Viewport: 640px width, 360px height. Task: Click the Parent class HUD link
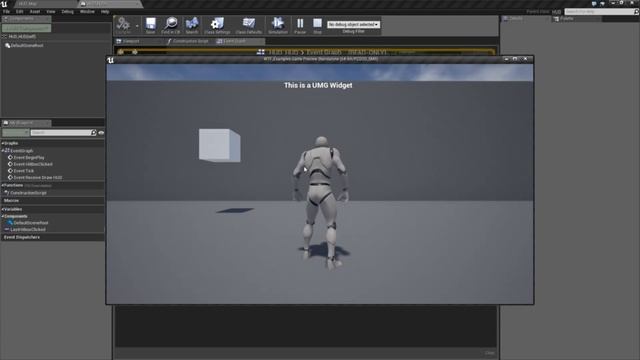(556, 12)
